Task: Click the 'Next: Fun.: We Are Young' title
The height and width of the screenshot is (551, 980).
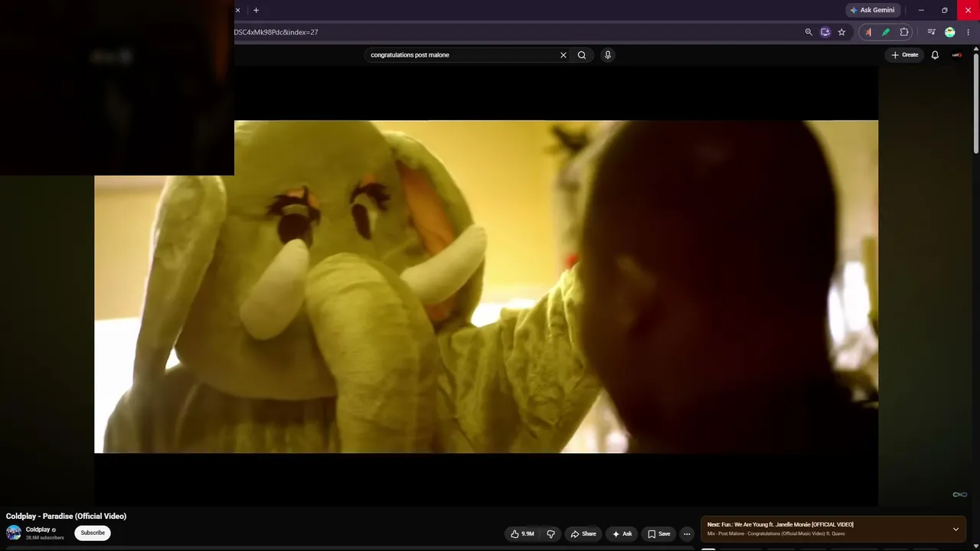Action: click(780, 525)
